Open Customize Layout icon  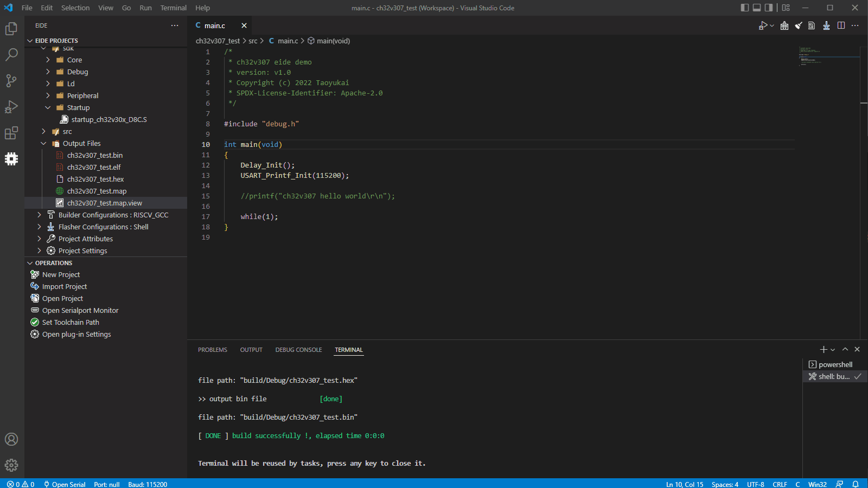click(786, 8)
